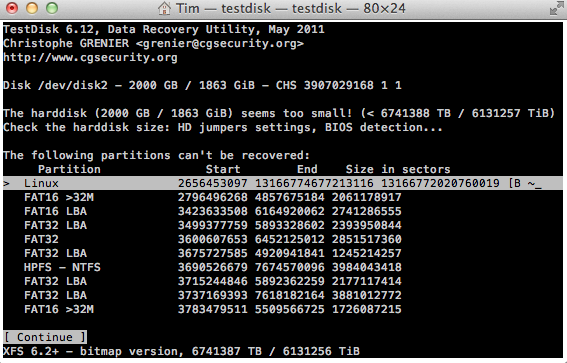
Task: Click the Continue button in TestDisk
Action: click(45, 337)
